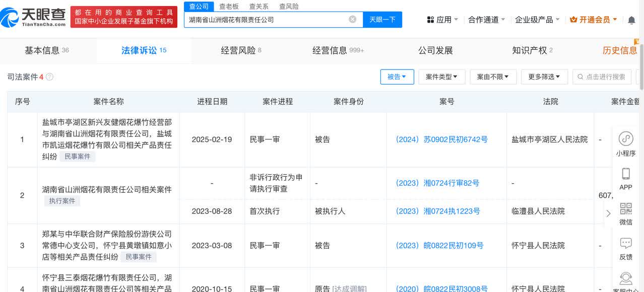Click the date 2025-02-19
This screenshot has height=292, width=644.
pos(212,139)
